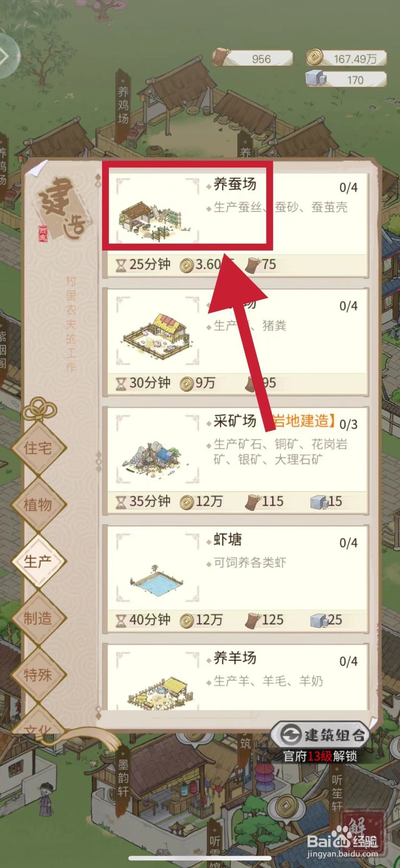Screen dimensions: 400x868
Task: Tap the stone resource counter 170
Action: click(347, 79)
